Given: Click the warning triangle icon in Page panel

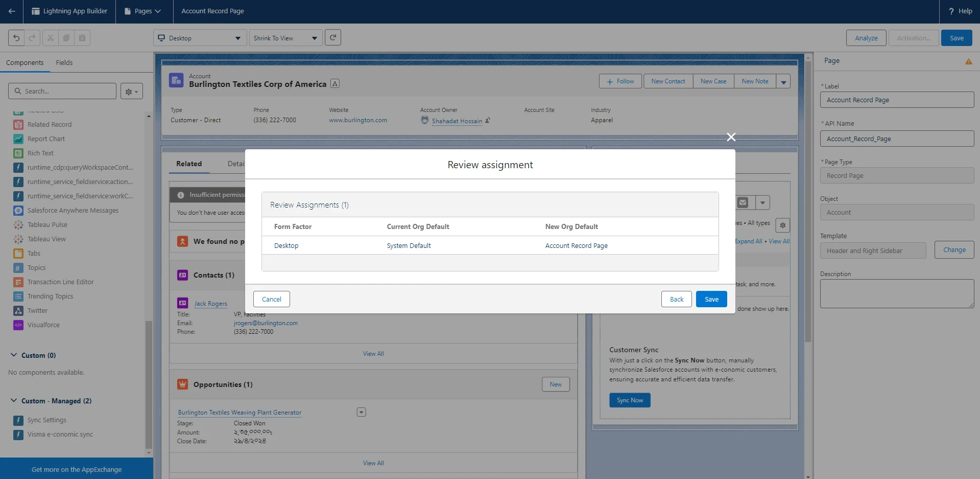Looking at the screenshot, I should click(x=968, y=61).
